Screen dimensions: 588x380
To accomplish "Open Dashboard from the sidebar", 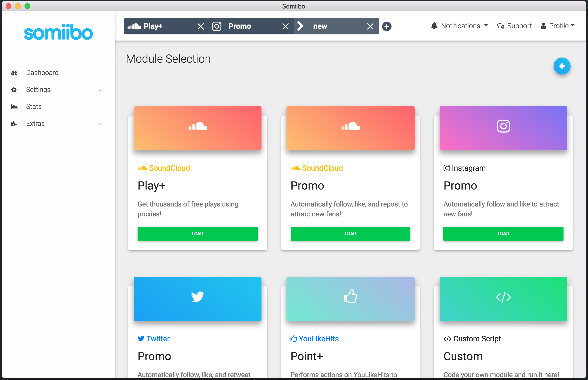I will [42, 73].
